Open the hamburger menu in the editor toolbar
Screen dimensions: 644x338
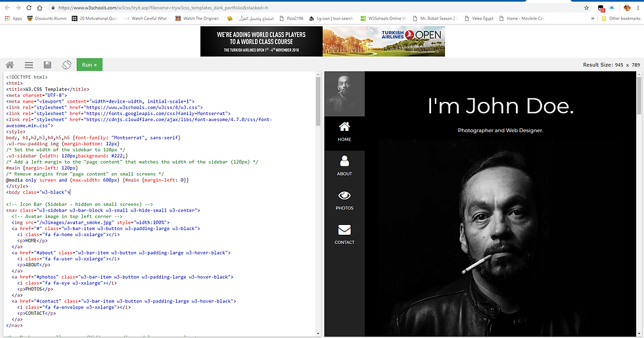coord(29,64)
